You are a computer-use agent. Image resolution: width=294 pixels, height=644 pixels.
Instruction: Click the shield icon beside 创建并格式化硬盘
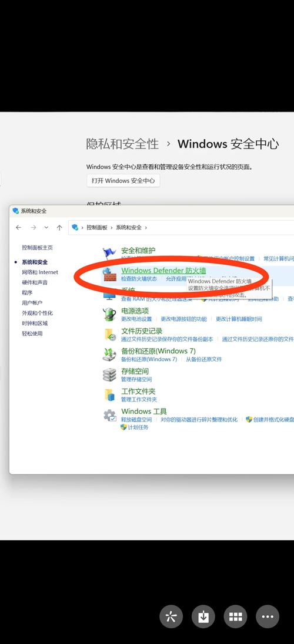(x=249, y=419)
